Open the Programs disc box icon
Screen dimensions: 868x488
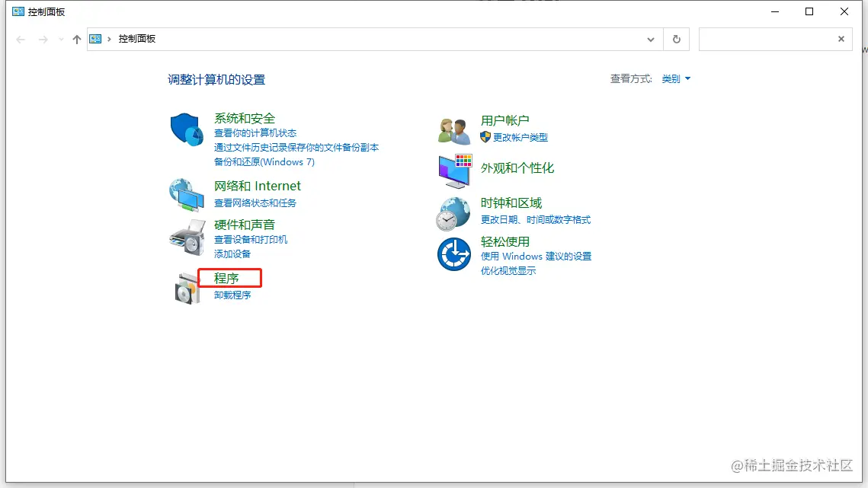pos(187,289)
